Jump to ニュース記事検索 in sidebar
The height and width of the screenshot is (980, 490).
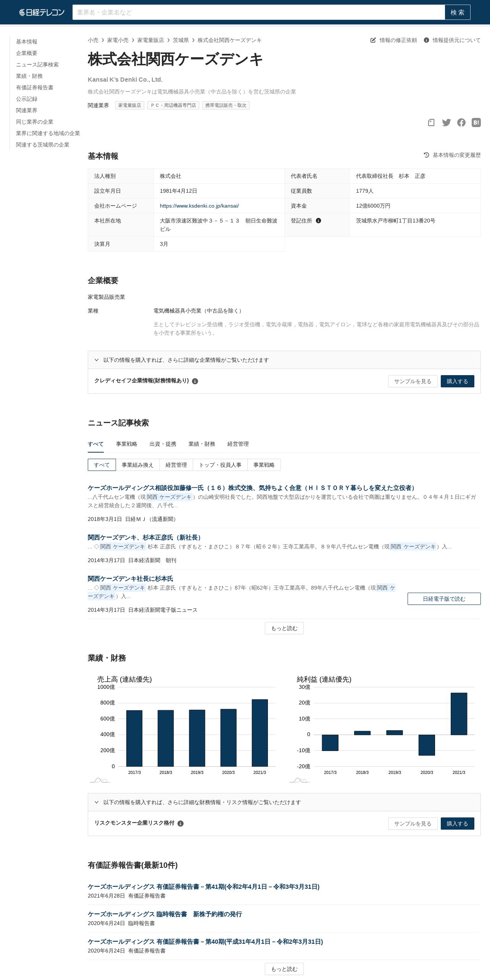pos(37,64)
